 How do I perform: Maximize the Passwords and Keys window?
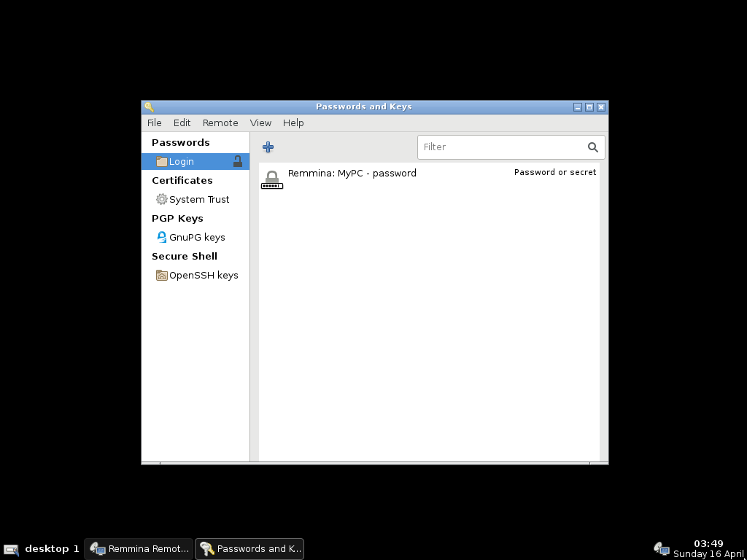pyautogui.click(x=589, y=107)
